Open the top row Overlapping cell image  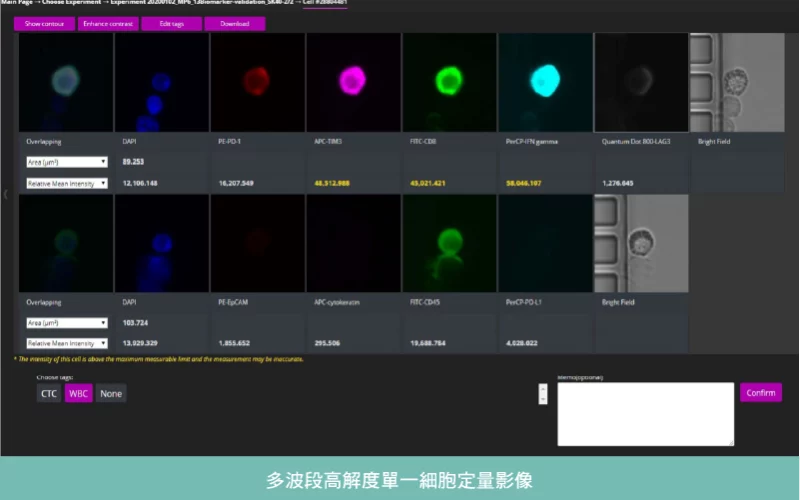click(x=66, y=83)
